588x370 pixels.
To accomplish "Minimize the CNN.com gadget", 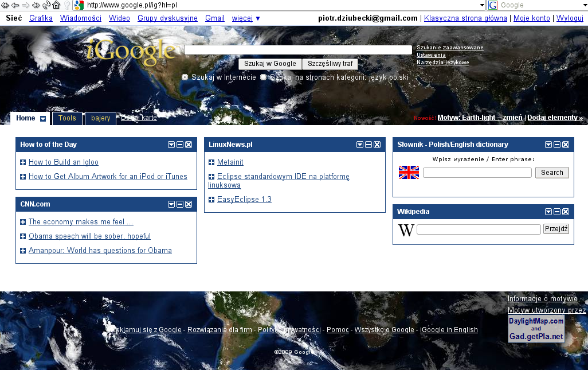I will pos(180,204).
